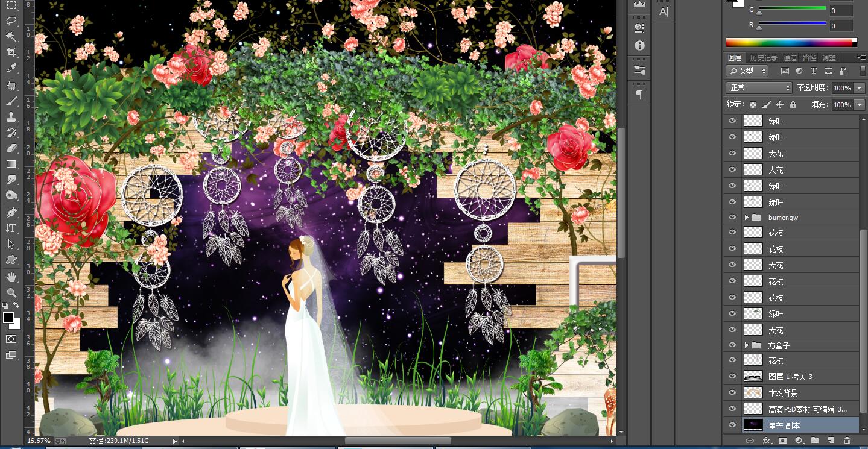Select the Smudge tool
868x449 pixels.
[11, 180]
